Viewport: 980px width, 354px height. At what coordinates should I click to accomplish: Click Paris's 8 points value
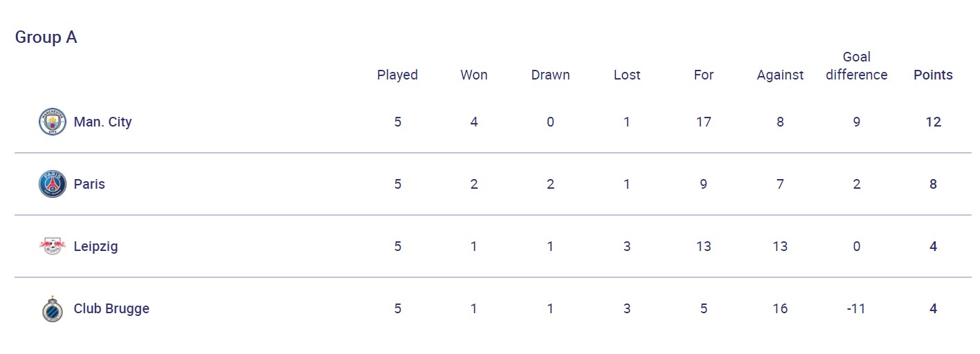click(933, 184)
